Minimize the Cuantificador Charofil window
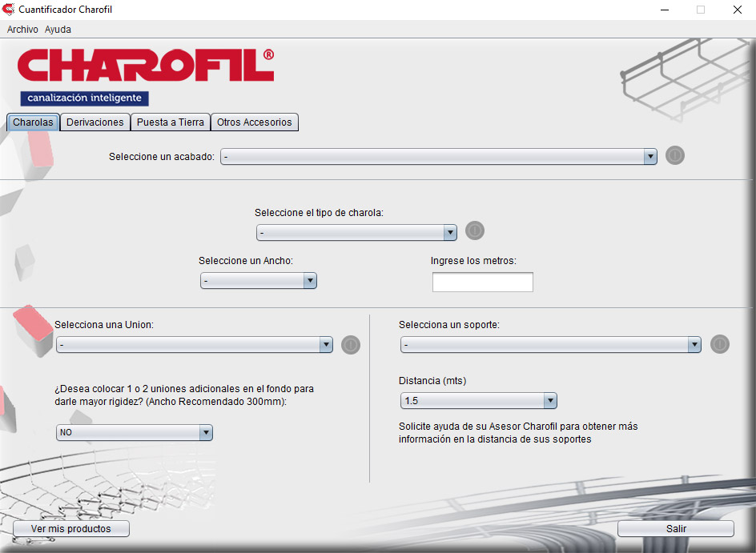The width and height of the screenshot is (756, 553). [665, 10]
